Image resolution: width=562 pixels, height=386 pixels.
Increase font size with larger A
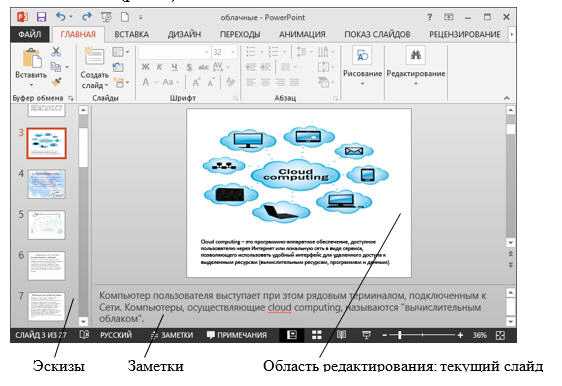pos(196,83)
